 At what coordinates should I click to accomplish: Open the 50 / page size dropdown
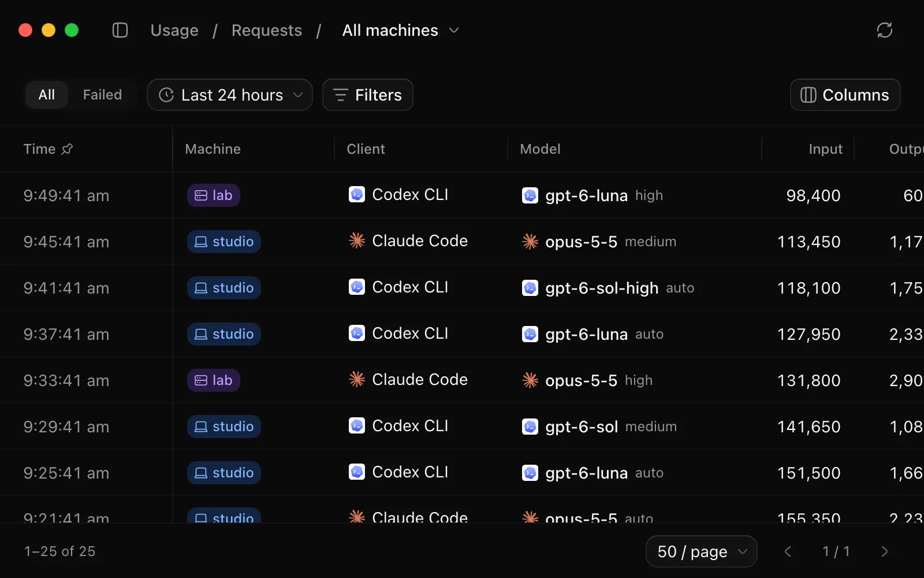click(x=701, y=551)
